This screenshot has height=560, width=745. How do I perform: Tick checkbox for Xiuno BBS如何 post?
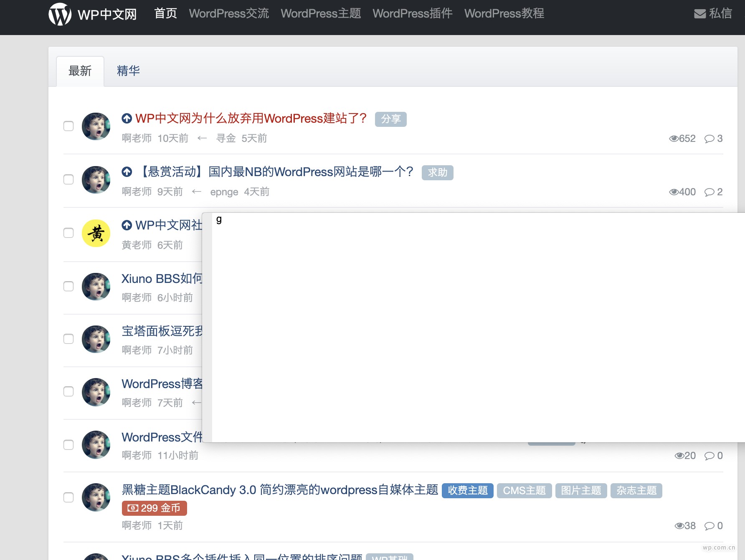pyautogui.click(x=68, y=286)
